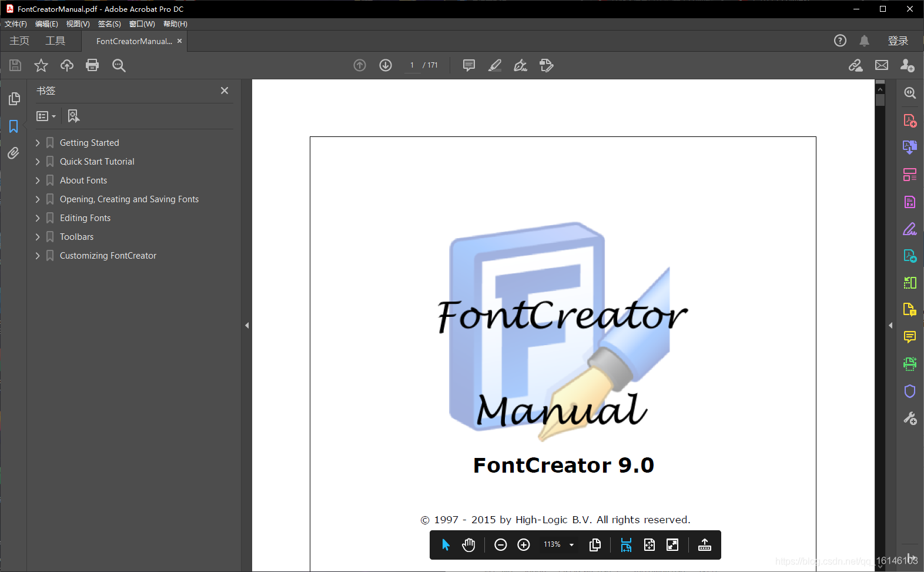
Task: Activate the hand pan tool
Action: 468,545
